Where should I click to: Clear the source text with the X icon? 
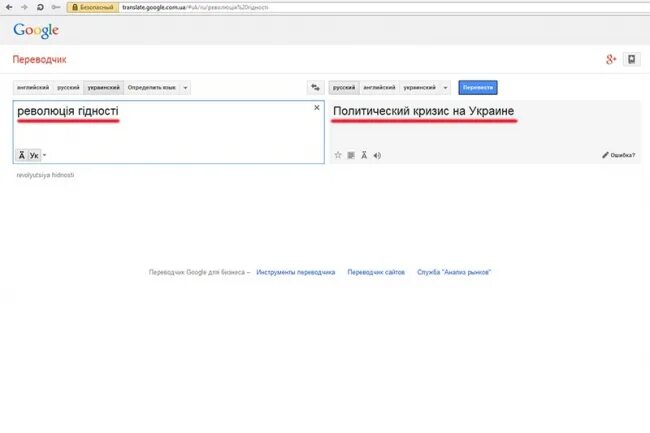pyautogui.click(x=317, y=107)
